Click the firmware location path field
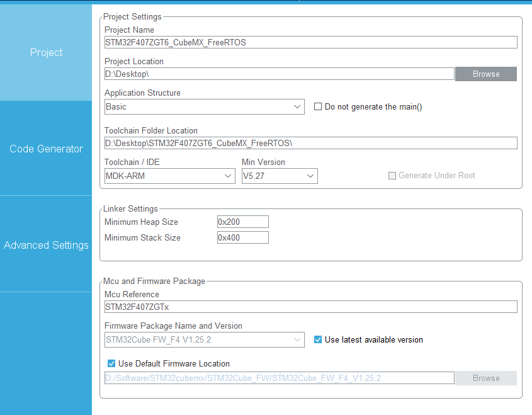This screenshot has height=415, width=532. tap(280, 378)
